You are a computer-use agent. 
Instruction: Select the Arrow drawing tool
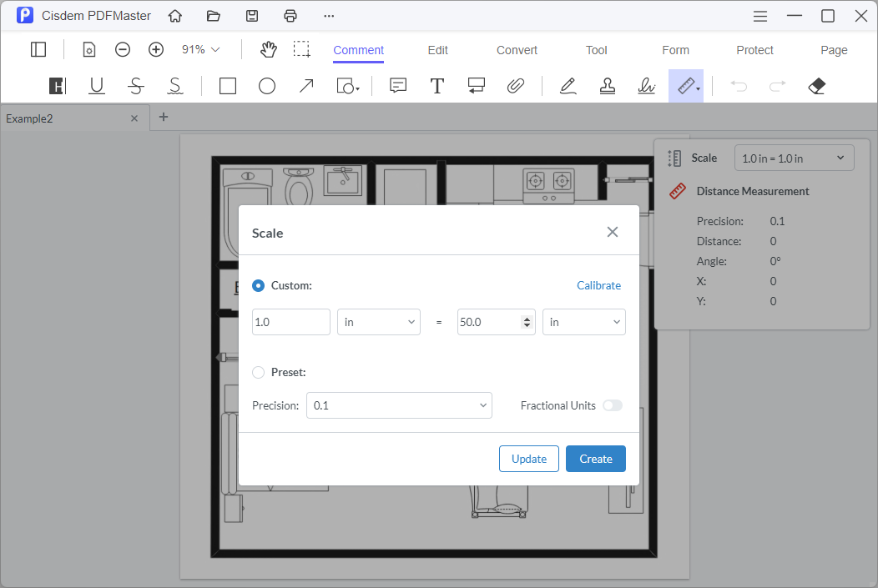coord(306,86)
